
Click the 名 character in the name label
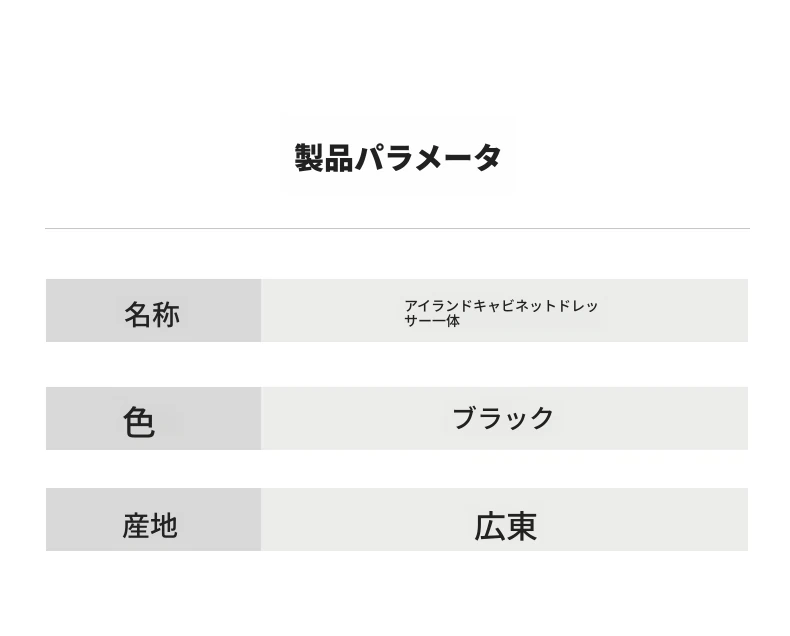[x=138, y=315]
